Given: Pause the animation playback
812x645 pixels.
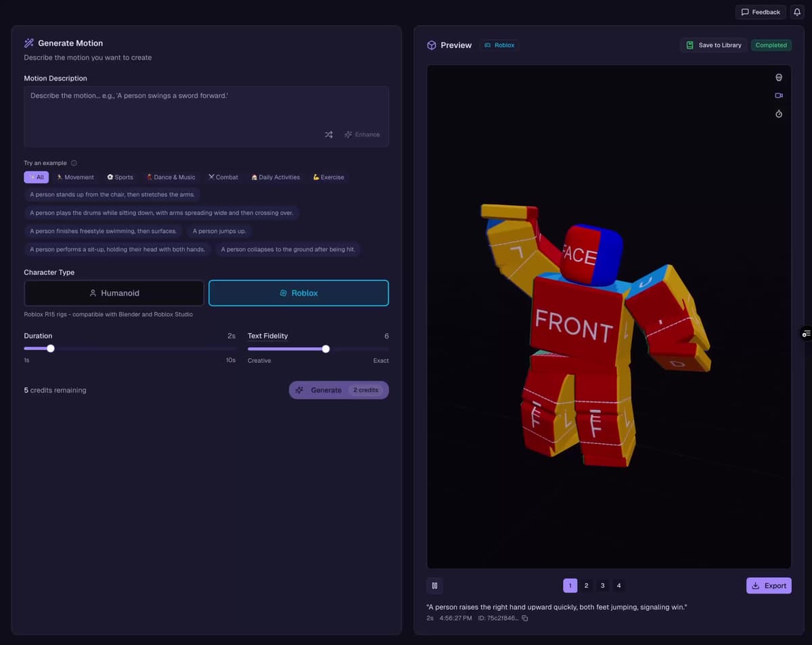Looking at the screenshot, I should 434,585.
